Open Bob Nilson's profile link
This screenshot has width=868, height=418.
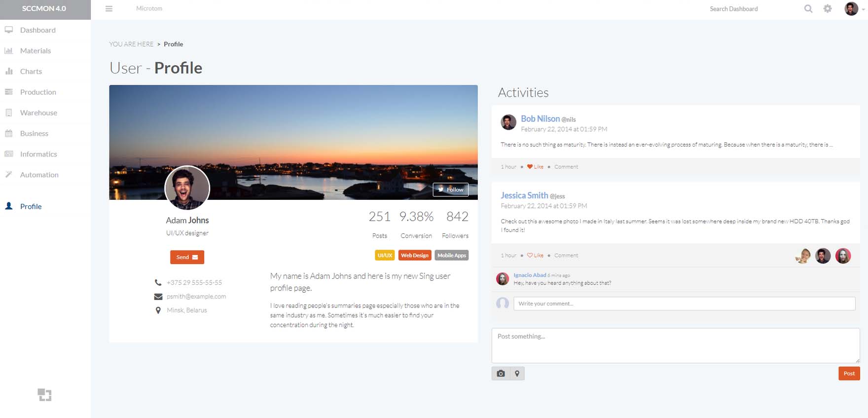(x=540, y=119)
